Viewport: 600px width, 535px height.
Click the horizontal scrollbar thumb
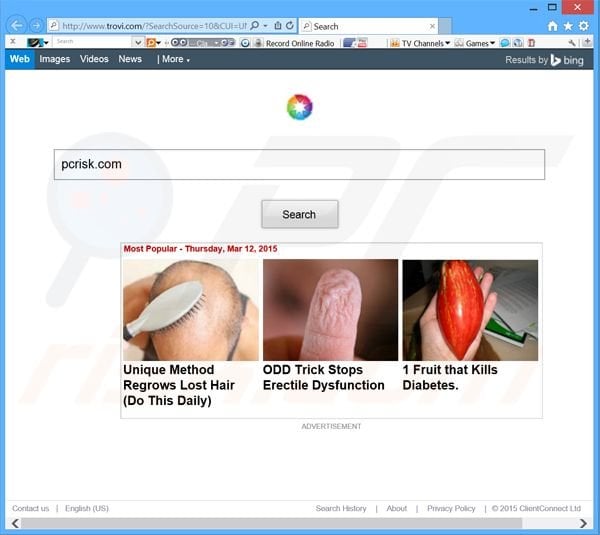[271, 523]
